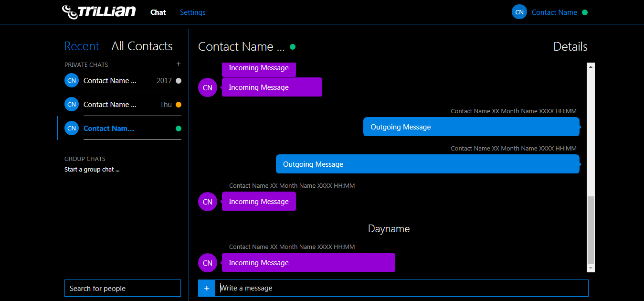
Task: Click the CN avatar of the selected chat
Action: (x=72, y=128)
